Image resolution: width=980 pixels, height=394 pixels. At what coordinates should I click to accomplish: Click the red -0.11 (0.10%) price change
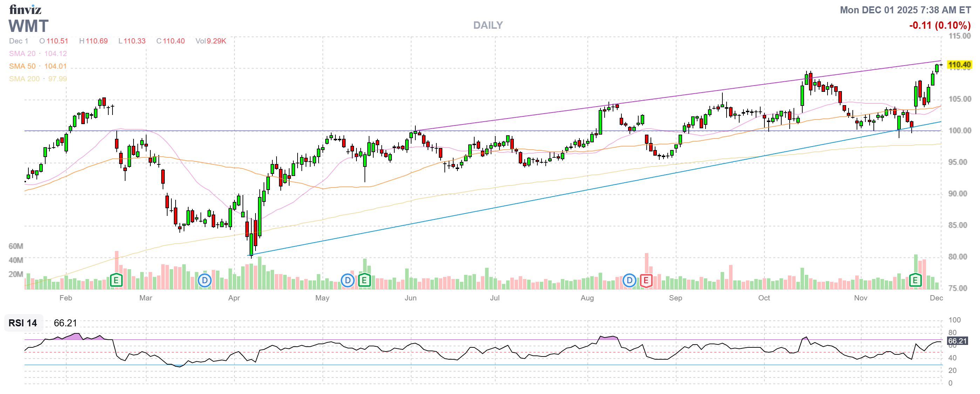(939, 26)
